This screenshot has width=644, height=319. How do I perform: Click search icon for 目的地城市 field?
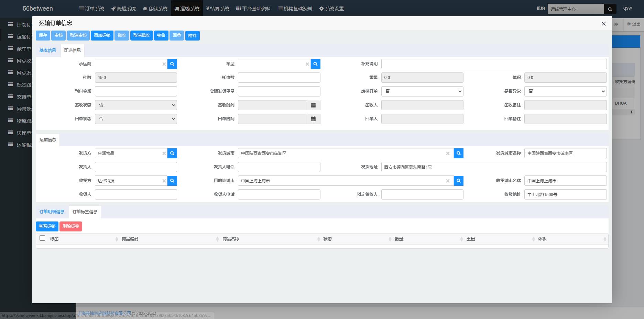[458, 181]
